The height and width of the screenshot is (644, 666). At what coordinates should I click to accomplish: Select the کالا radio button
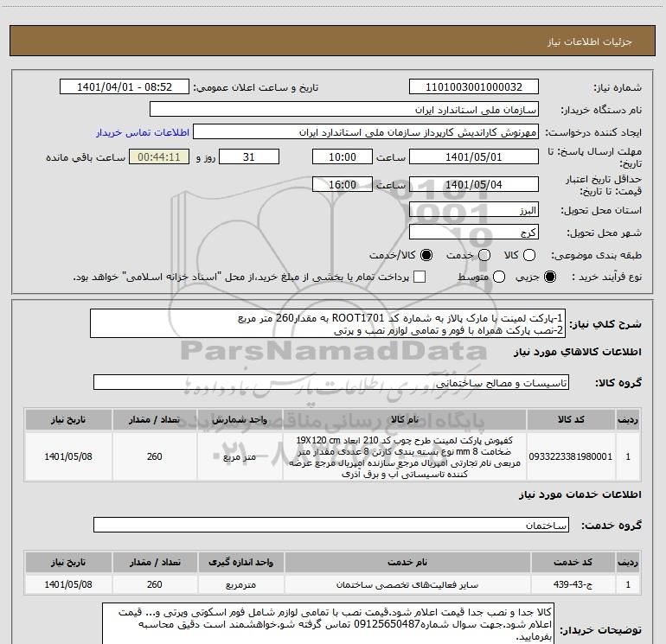(529, 255)
